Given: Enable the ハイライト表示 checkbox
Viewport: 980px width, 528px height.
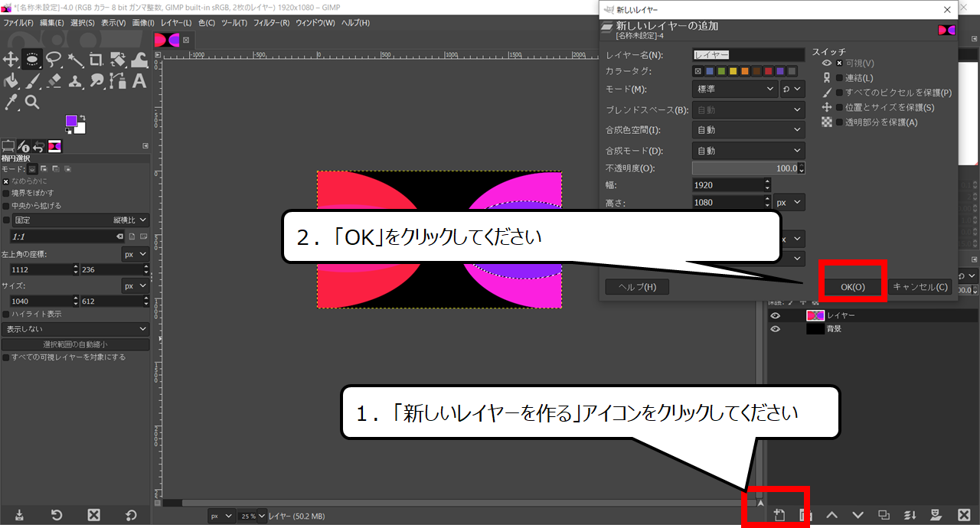Looking at the screenshot, I should click(x=6, y=314).
